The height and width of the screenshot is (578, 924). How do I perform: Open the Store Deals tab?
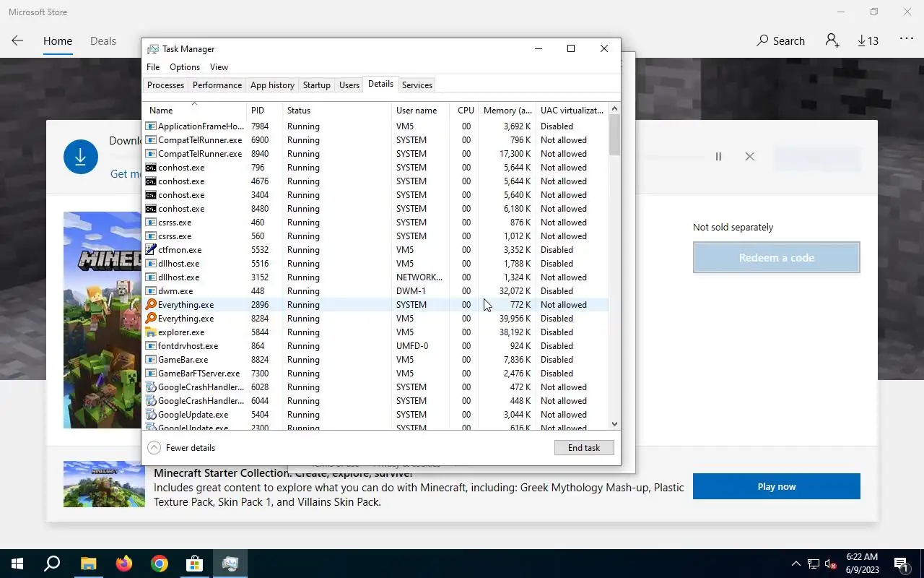coord(103,41)
